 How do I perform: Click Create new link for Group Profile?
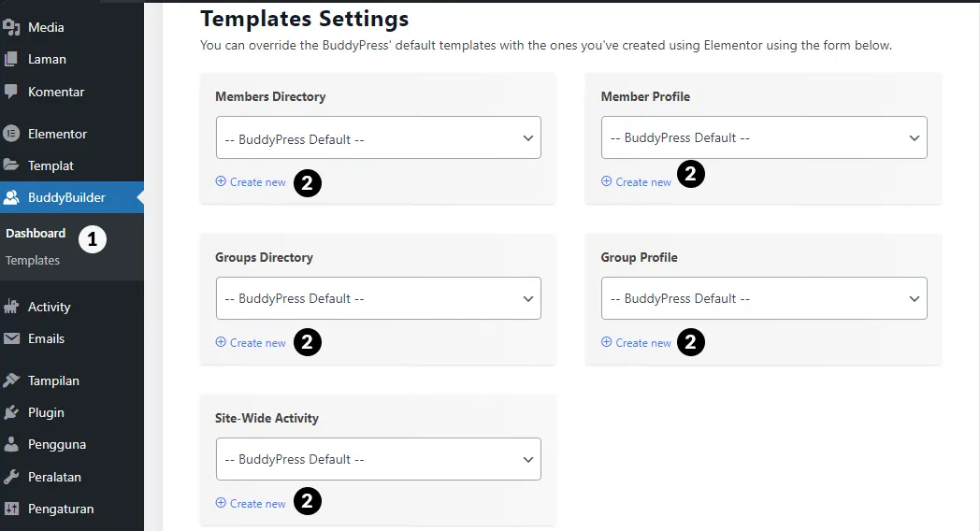pos(636,342)
